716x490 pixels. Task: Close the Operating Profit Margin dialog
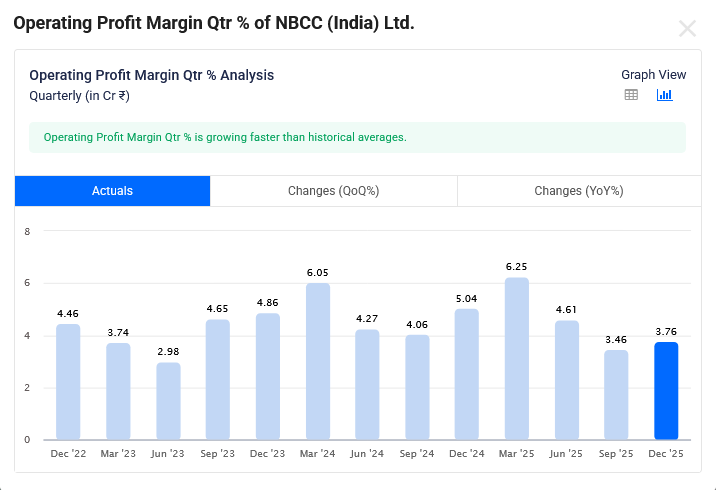[687, 28]
